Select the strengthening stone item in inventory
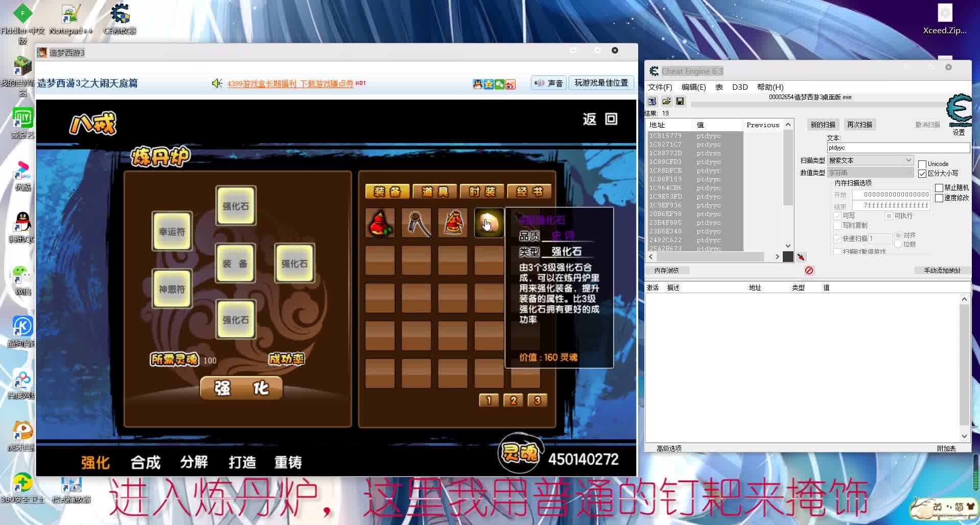The image size is (980, 525). [488, 223]
